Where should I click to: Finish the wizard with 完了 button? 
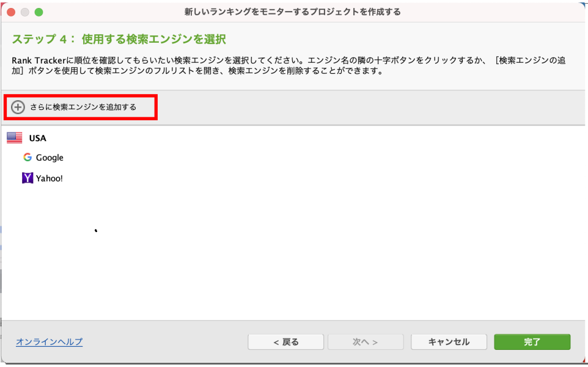coord(532,342)
